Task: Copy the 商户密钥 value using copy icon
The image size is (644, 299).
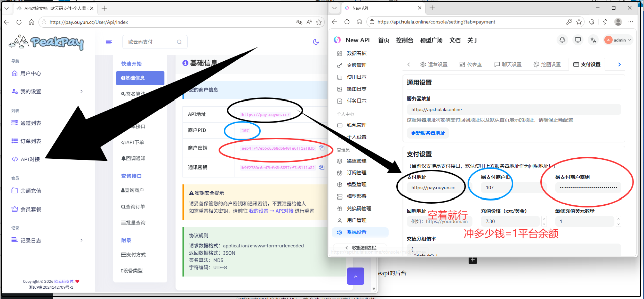Action: click(x=321, y=148)
